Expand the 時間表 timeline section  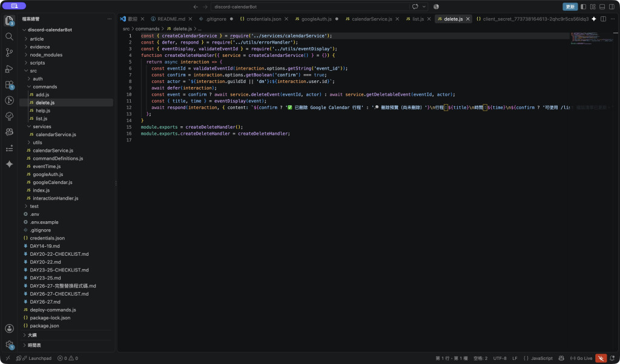[34, 345]
